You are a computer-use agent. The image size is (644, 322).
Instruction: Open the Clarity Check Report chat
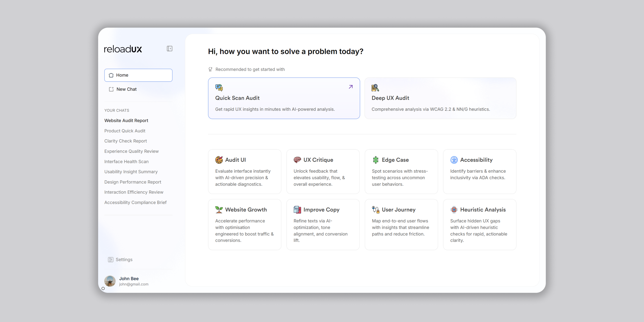pyautogui.click(x=126, y=141)
